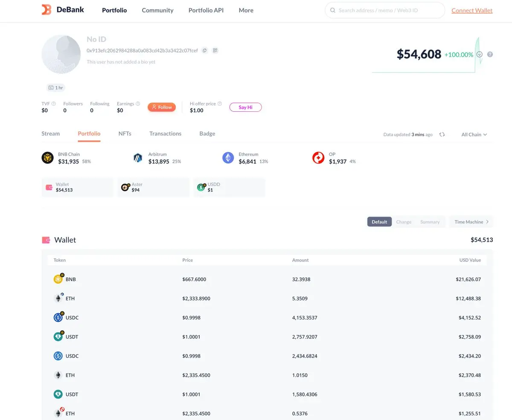Click Earnings info question icon

[138, 104]
